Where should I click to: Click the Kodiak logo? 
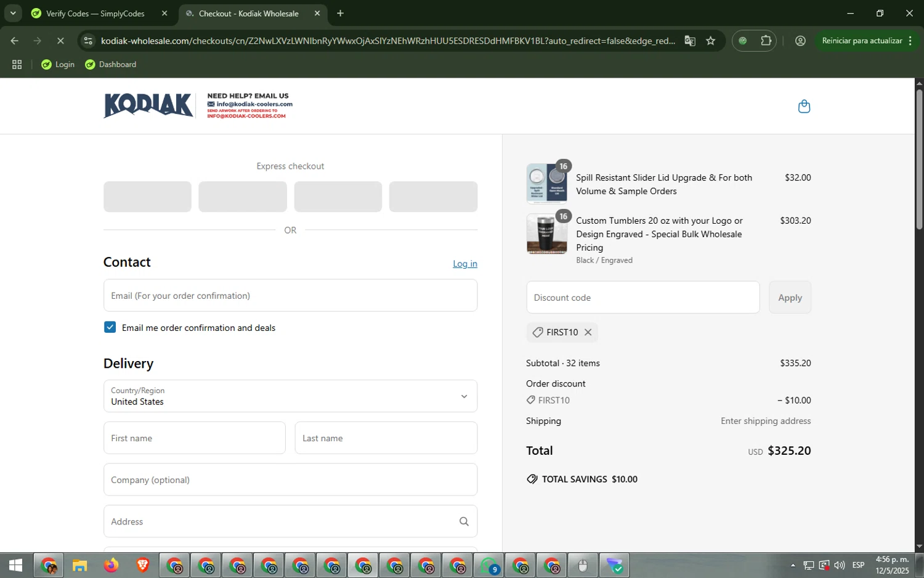pyautogui.click(x=148, y=105)
